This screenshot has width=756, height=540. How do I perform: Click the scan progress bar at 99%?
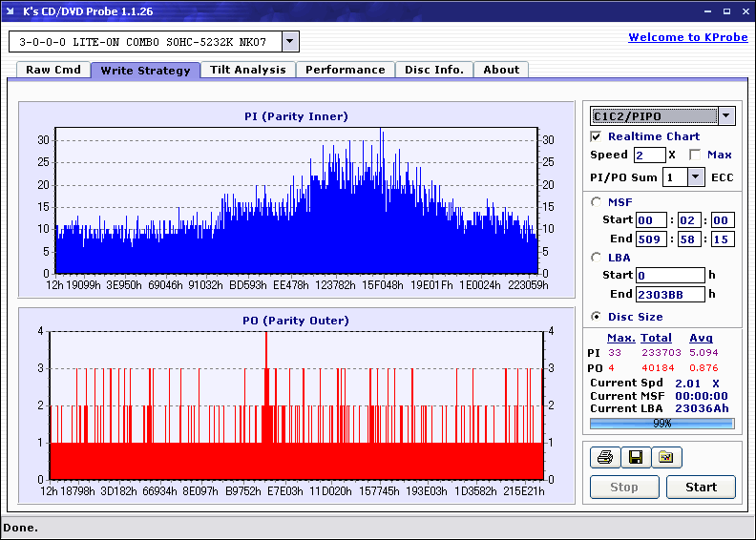[x=661, y=423]
